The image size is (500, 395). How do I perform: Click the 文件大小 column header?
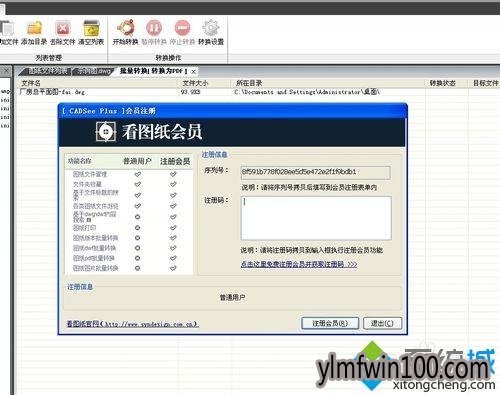click(195, 83)
